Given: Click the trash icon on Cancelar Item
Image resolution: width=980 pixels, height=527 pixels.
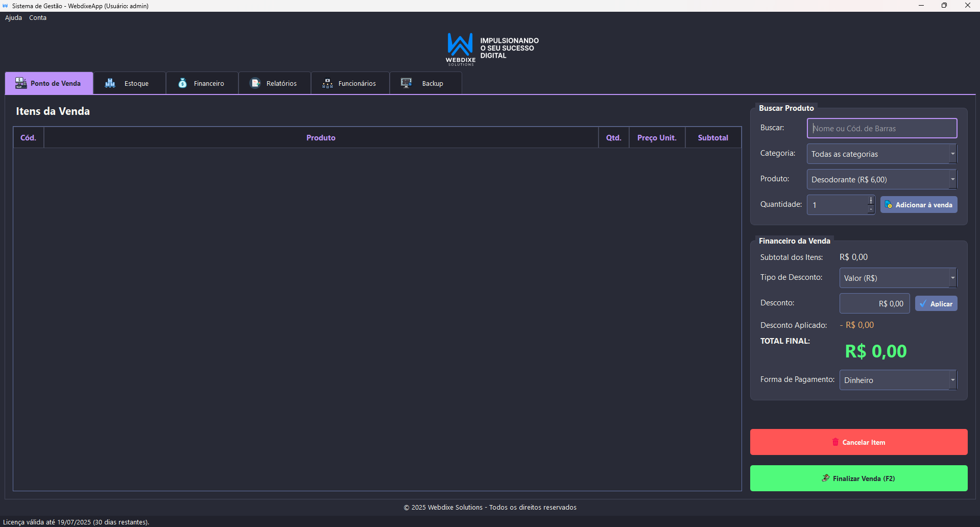Looking at the screenshot, I should (x=835, y=442).
